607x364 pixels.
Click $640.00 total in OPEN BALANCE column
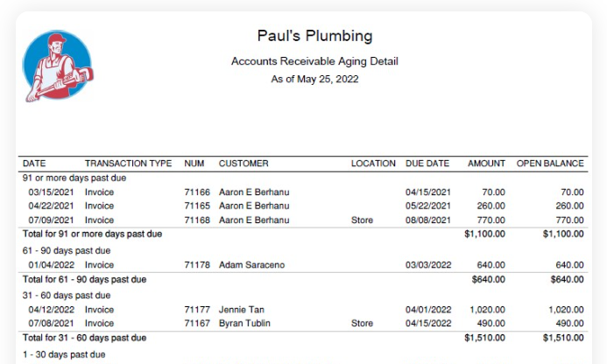tap(567, 279)
